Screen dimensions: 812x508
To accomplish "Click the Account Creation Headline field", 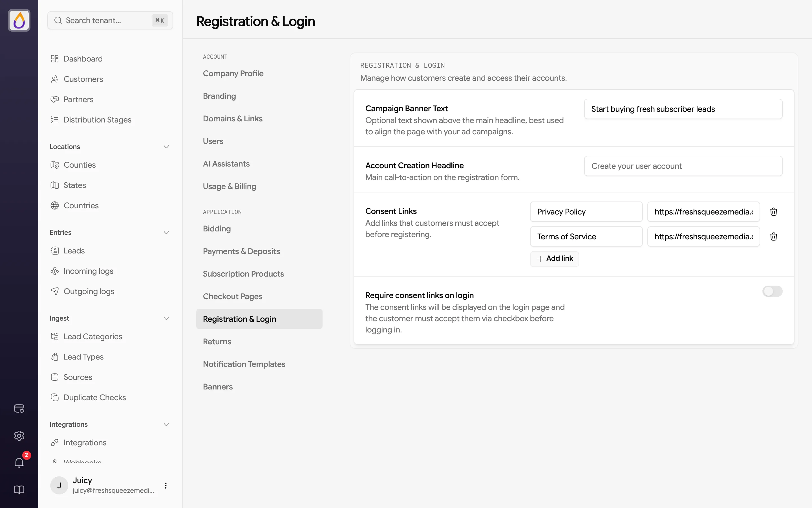I will [x=683, y=166].
